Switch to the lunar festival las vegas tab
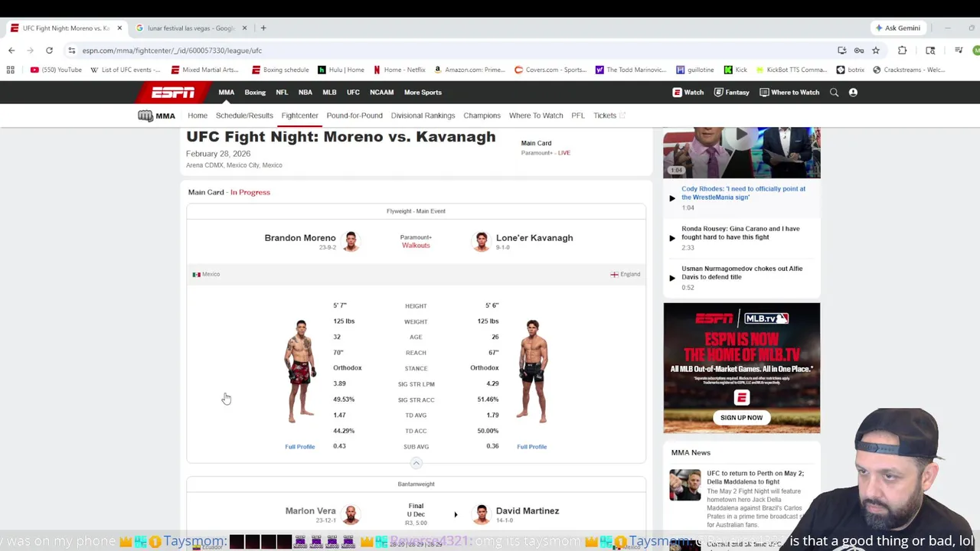Image resolution: width=980 pixels, height=551 pixels. click(191, 28)
